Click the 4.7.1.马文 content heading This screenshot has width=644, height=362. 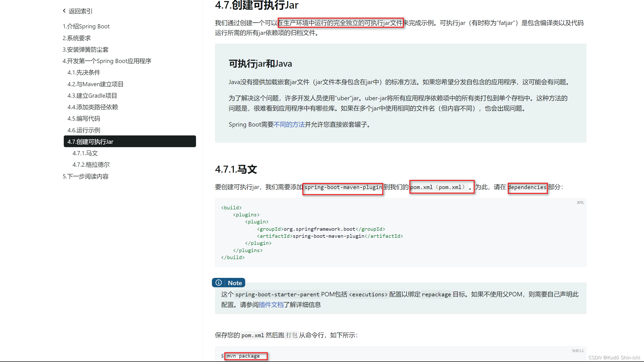point(236,169)
